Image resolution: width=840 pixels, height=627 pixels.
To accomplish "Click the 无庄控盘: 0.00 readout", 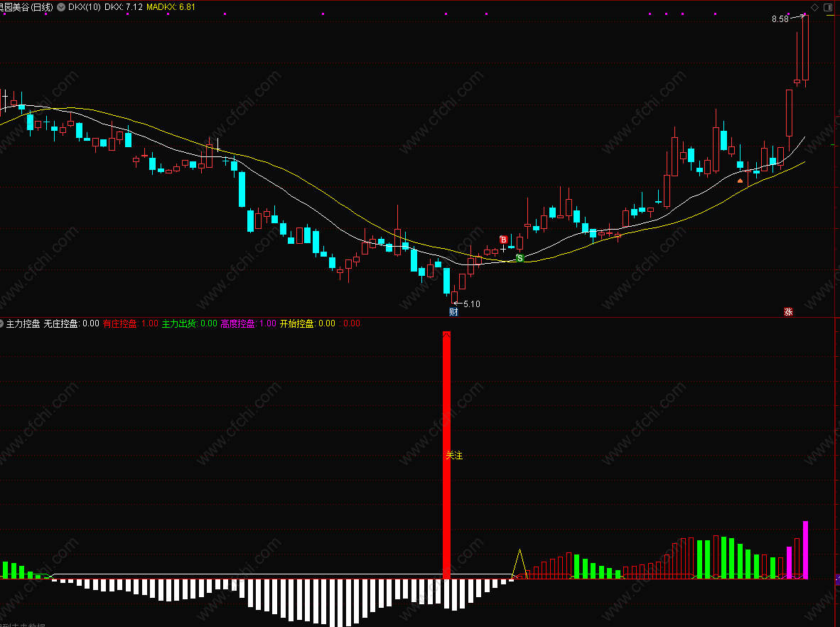I will (x=71, y=323).
